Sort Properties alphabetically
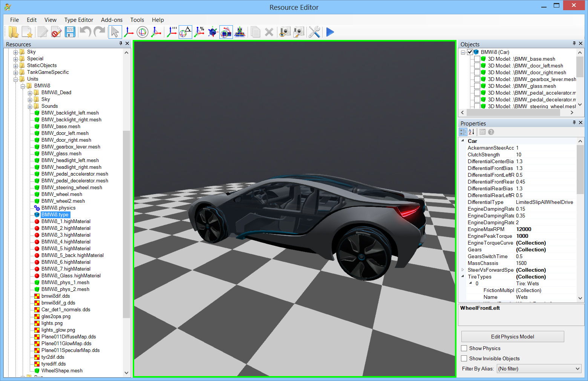The width and height of the screenshot is (588, 381). click(472, 132)
